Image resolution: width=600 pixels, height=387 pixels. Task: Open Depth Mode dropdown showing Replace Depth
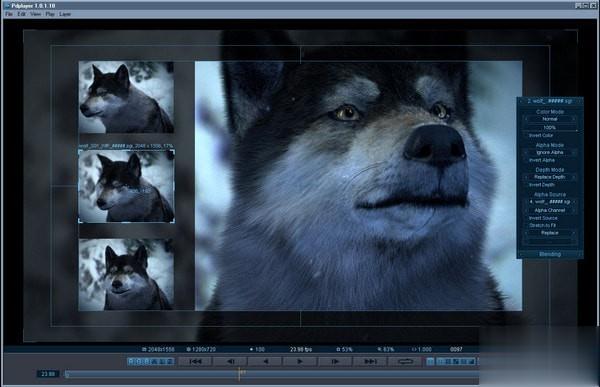tap(549, 177)
